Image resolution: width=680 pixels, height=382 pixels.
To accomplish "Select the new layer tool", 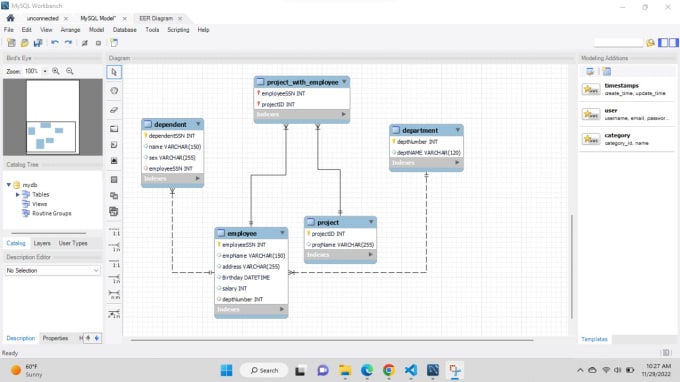I will (x=114, y=129).
